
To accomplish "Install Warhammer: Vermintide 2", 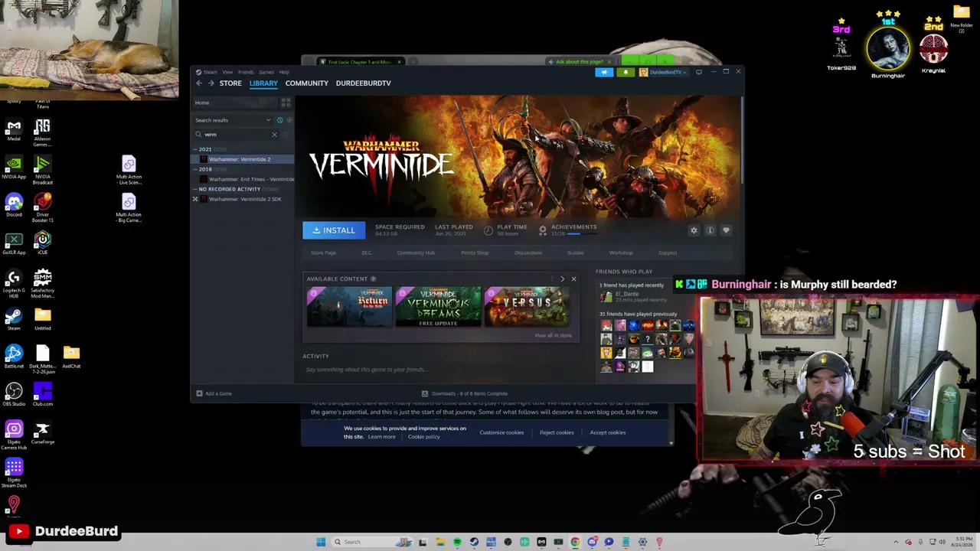I will click(334, 230).
